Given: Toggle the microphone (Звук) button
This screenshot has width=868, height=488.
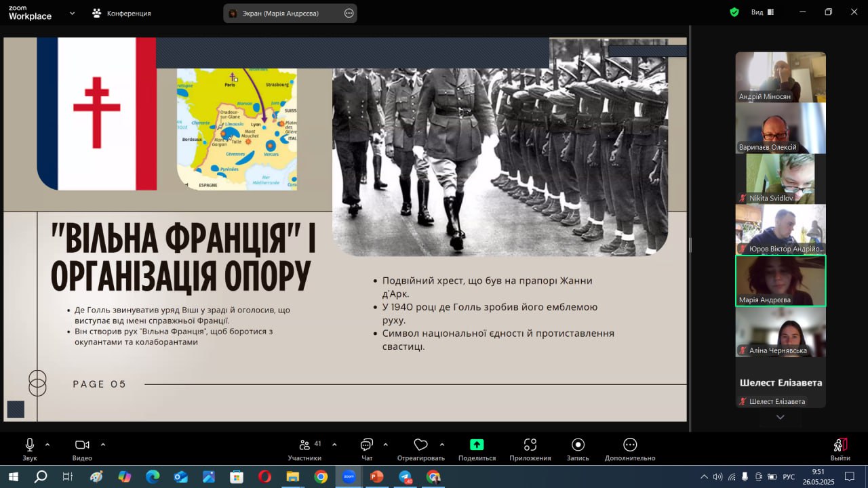Looking at the screenshot, I should [30, 449].
